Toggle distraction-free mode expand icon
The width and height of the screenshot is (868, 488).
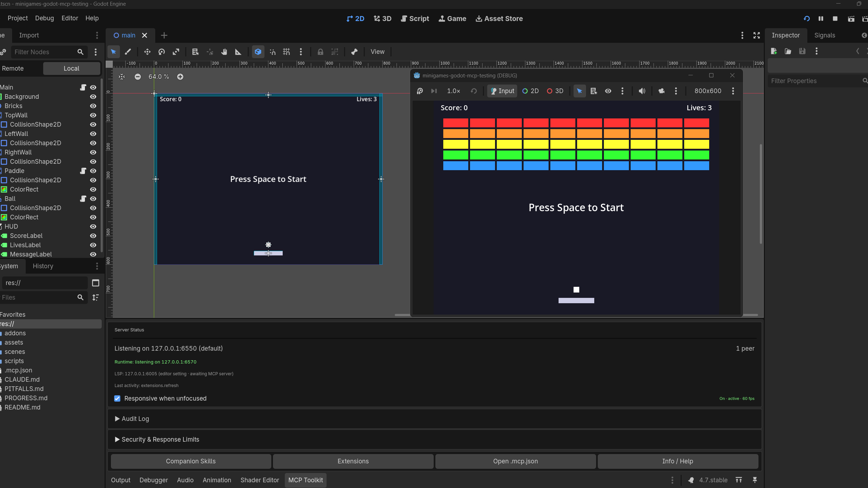click(757, 35)
